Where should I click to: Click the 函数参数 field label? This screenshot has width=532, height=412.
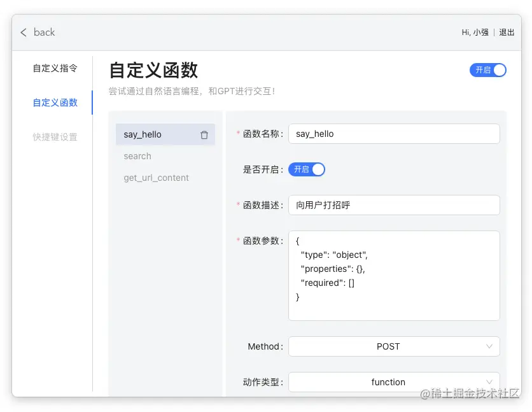point(263,241)
